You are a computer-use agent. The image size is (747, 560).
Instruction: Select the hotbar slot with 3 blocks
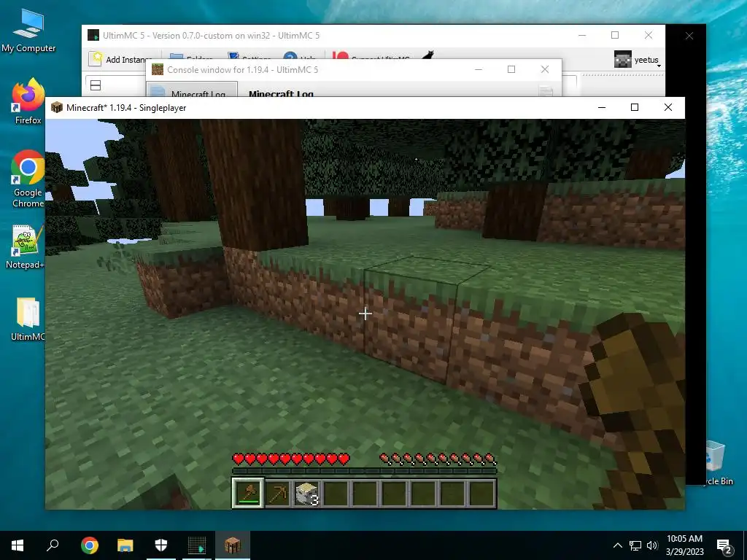point(306,494)
